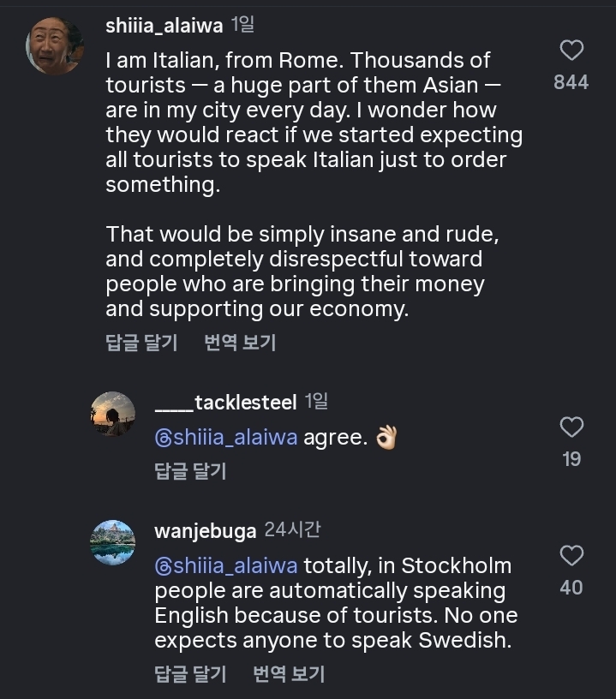Open wanjebuga's landscape profile picture
This screenshot has width=616, height=699.
click(x=113, y=542)
